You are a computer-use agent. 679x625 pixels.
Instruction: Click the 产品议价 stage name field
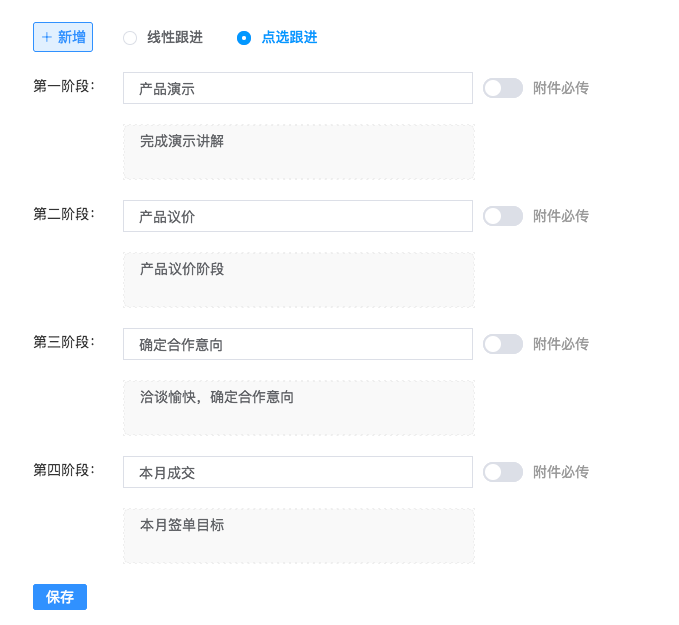(298, 216)
